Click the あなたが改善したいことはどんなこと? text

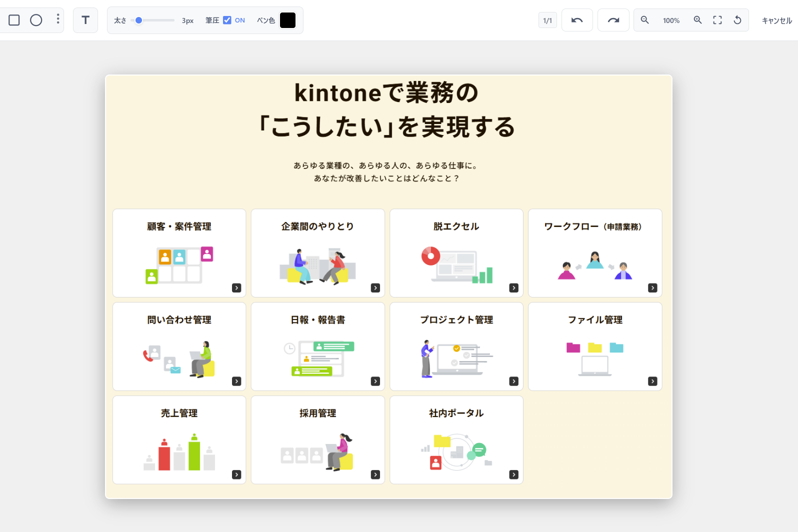pos(386,178)
